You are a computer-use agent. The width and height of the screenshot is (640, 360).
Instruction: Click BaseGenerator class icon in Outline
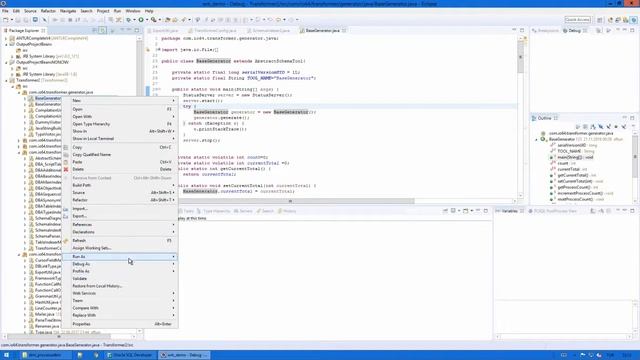(543, 139)
